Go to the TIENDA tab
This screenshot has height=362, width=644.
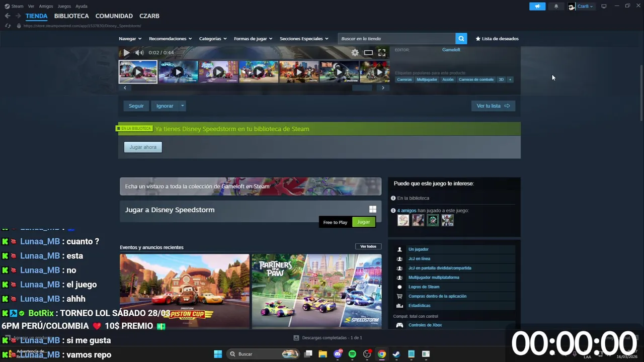[x=36, y=16]
